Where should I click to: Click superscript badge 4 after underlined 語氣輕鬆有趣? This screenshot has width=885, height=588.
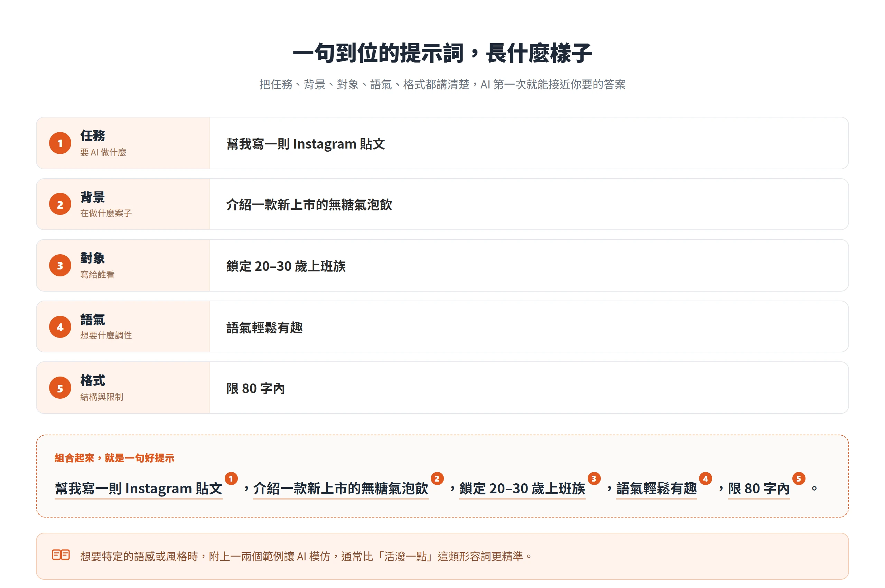pos(706,478)
